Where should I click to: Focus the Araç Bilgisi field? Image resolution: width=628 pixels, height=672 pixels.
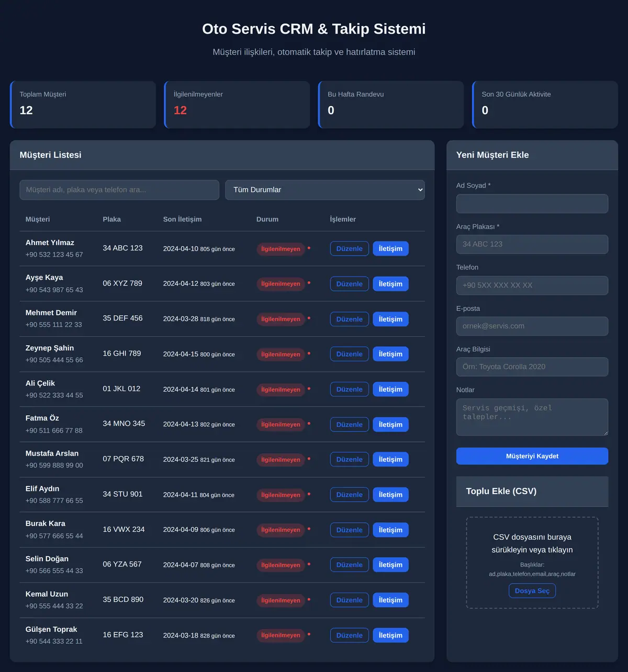point(532,367)
